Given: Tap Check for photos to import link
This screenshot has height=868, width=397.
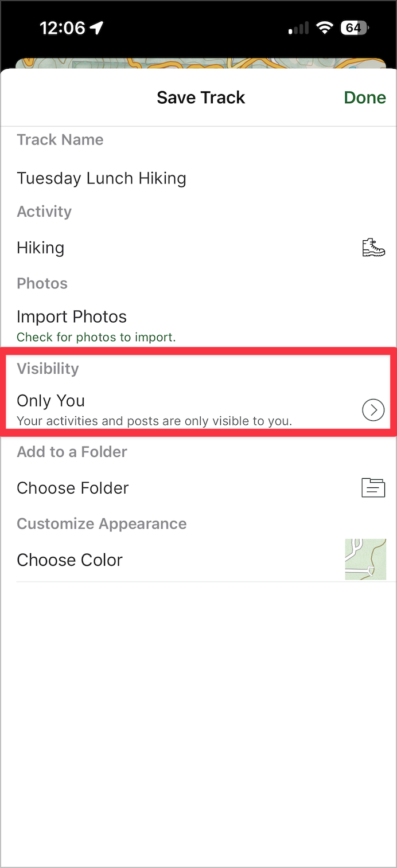Looking at the screenshot, I should 96,337.
